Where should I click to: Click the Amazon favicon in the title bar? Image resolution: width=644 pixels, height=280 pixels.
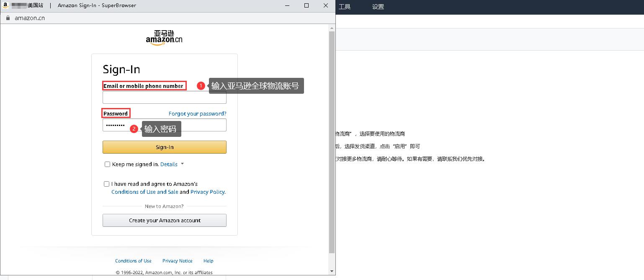(x=6, y=5)
